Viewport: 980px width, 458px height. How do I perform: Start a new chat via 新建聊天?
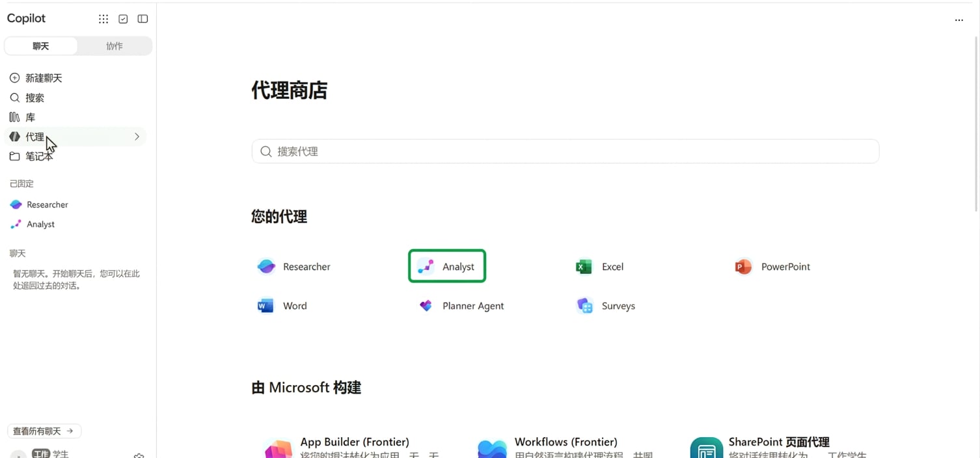point(75,78)
